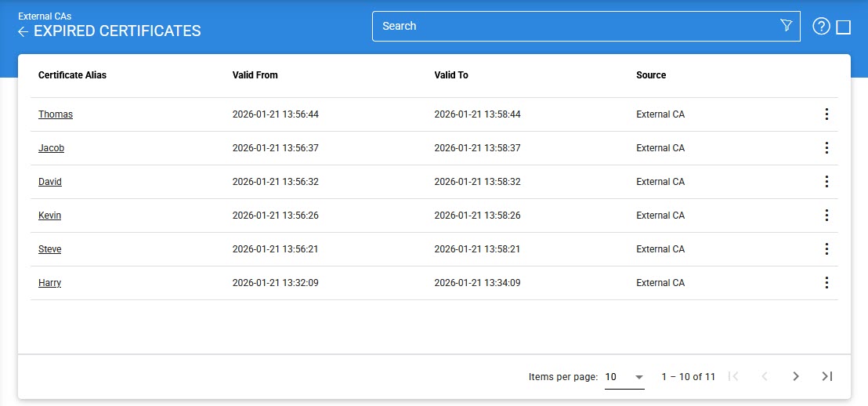868x406 pixels.
Task: Open the Kevin certificate link
Action: (49, 216)
